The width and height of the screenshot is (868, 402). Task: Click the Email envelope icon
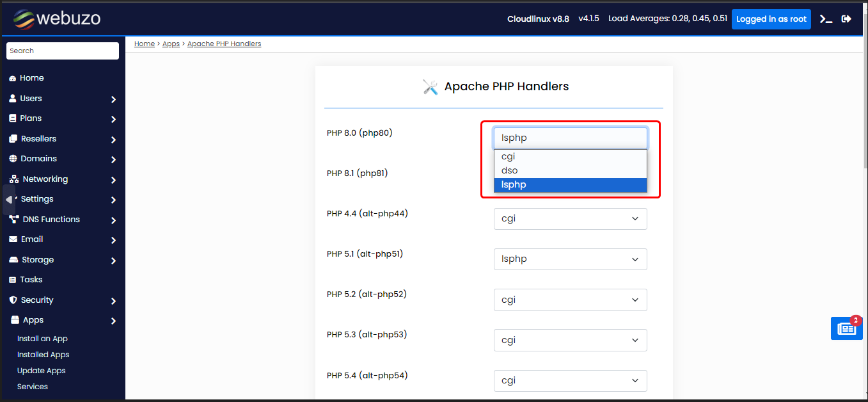pyautogui.click(x=13, y=239)
